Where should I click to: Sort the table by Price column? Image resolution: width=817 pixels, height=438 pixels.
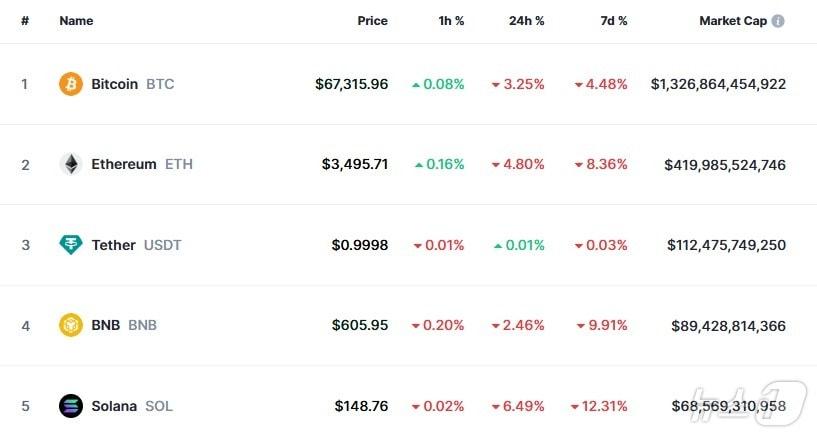point(372,21)
